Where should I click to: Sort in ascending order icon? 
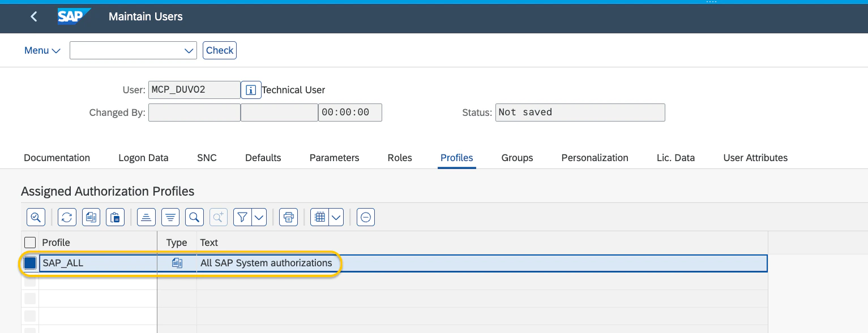[x=147, y=217]
